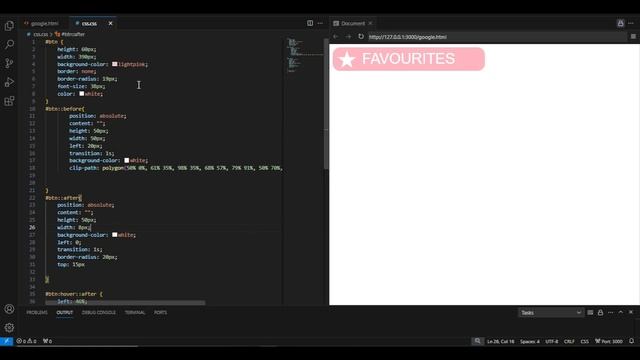Split the editor right

[x=310, y=23]
